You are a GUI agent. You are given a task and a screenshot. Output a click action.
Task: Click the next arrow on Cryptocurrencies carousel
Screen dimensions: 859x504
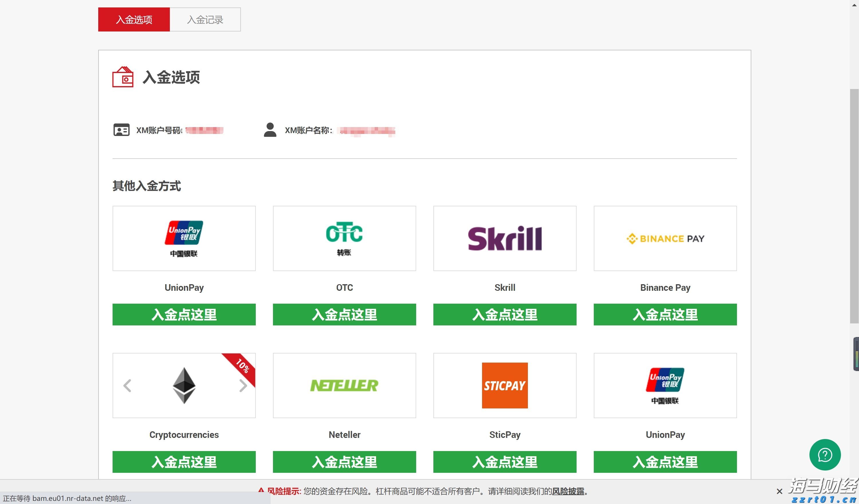tap(243, 385)
